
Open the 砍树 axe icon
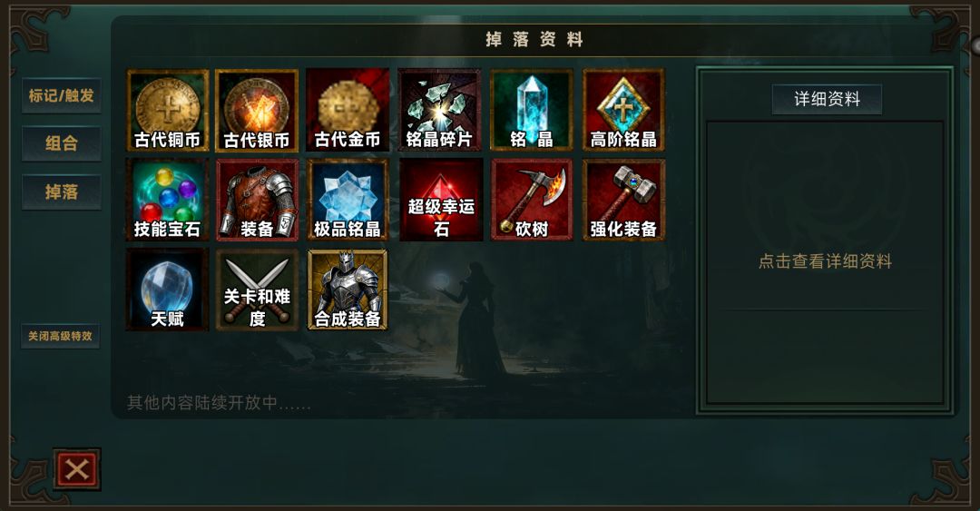point(531,200)
